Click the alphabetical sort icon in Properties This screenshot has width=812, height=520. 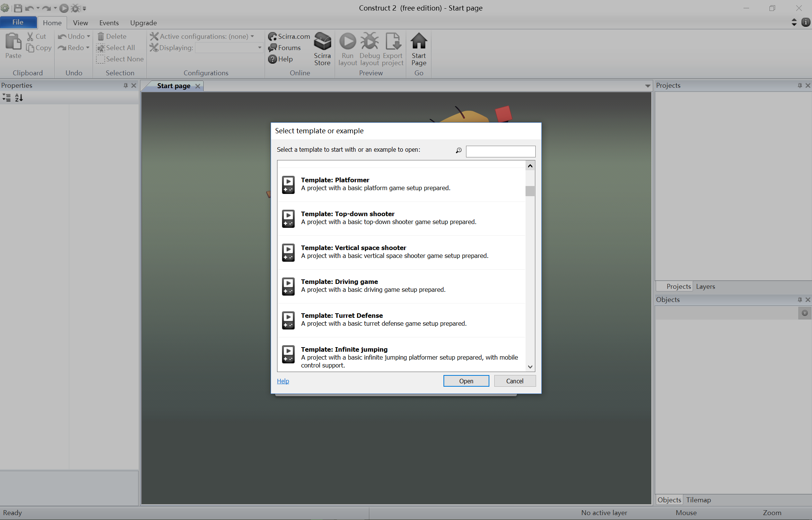coord(19,98)
